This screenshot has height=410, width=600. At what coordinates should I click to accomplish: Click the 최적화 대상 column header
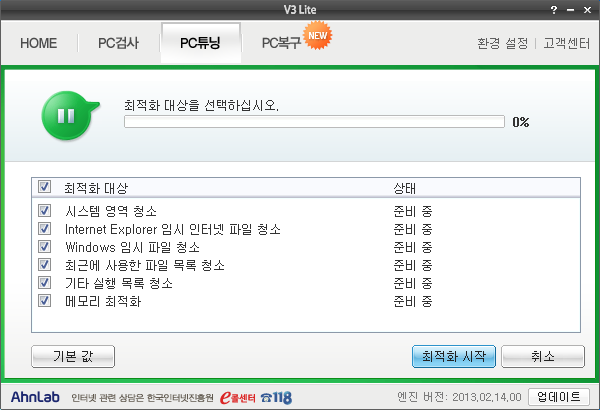[x=96, y=188]
